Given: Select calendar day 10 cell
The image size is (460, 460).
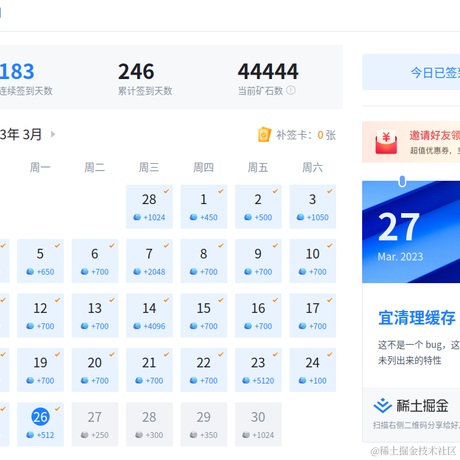Looking at the screenshot, I should pyautogui.click(x=313, y=261).
